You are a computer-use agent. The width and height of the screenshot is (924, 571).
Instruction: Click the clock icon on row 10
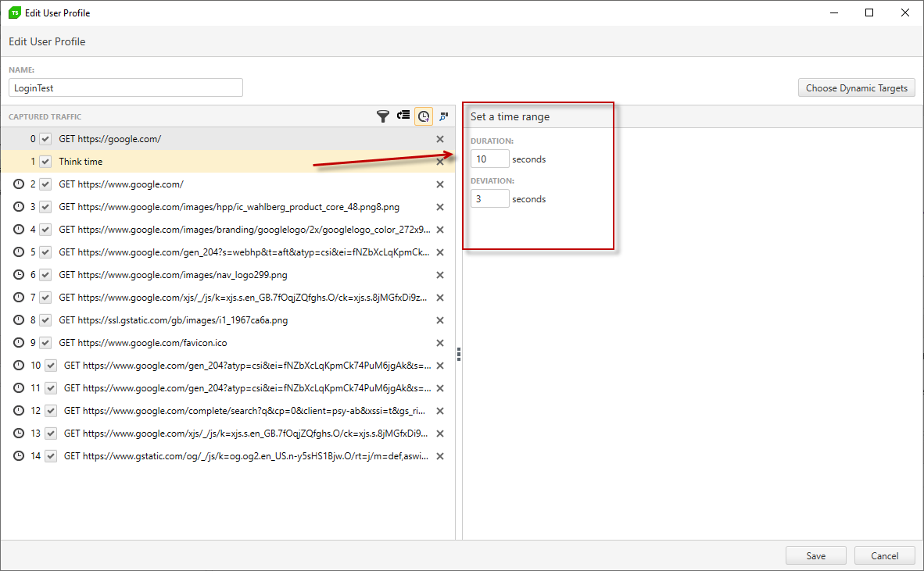click(19, 366)
